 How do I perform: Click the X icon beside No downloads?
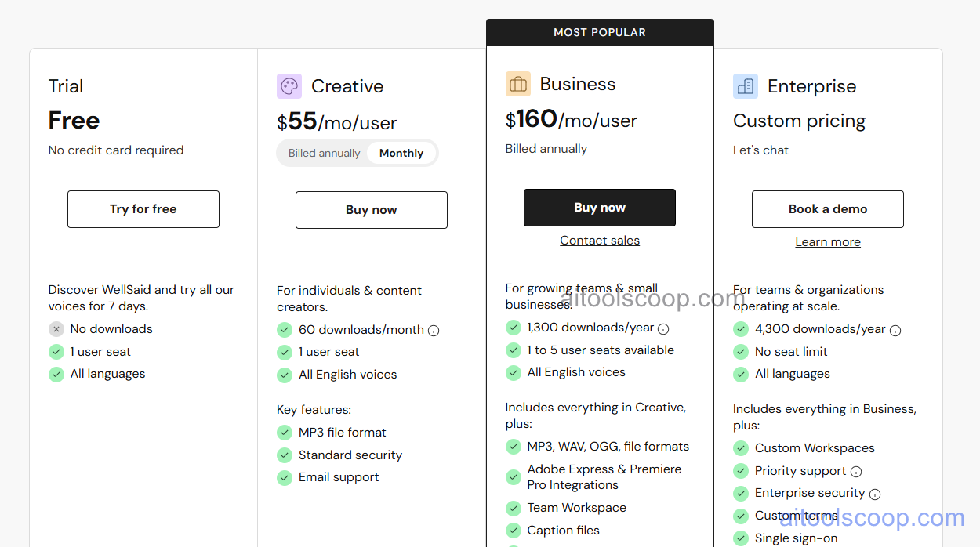point(56,329)
